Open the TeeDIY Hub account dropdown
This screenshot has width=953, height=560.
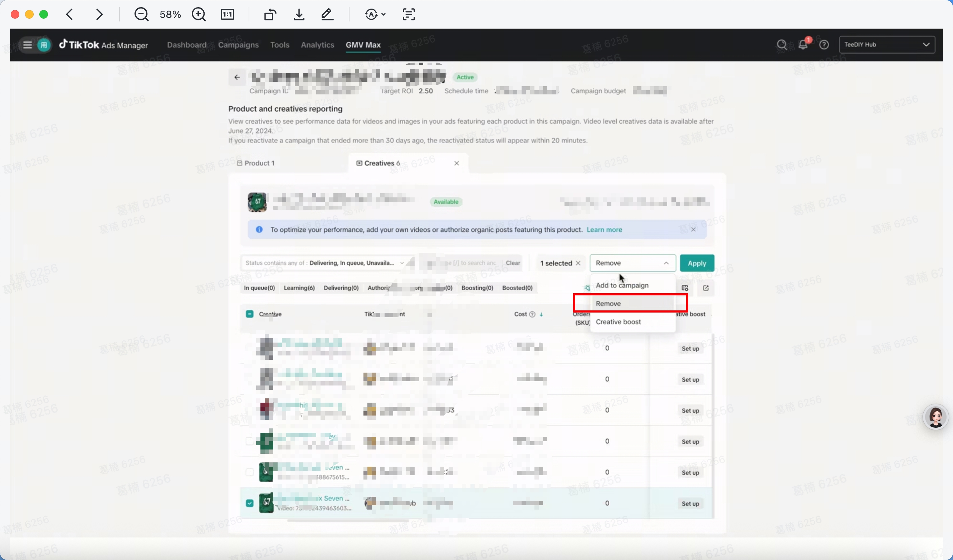(887, 45)
